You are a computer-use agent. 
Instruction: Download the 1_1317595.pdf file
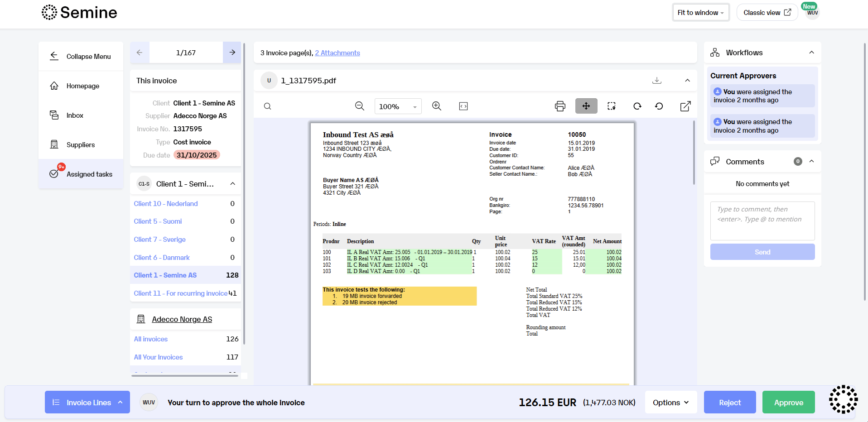coord(657,80)
